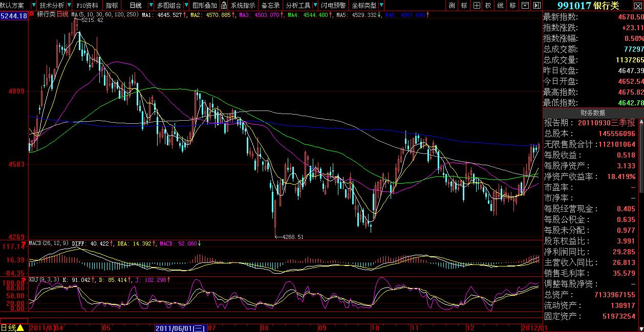Click the window layout icon in toolbar
This screenshot has height=332, width=644.
pos(525,5)
